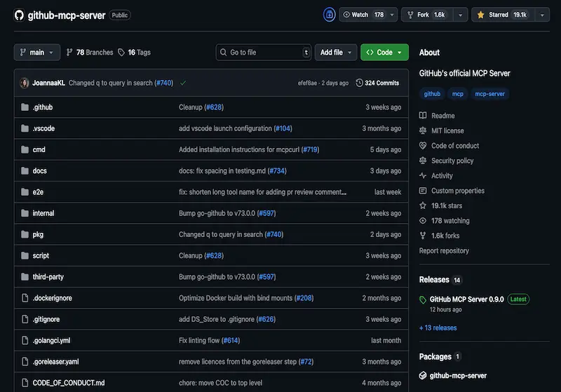
Task: Click the pkg folder icon
Action: click(x=25, y=234)
